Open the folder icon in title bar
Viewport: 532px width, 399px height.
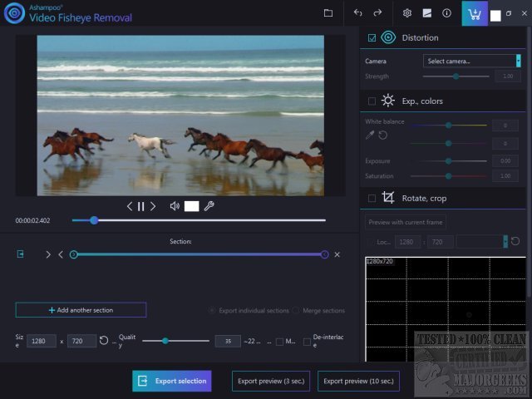pyautogui.click(x=328, y=13)
